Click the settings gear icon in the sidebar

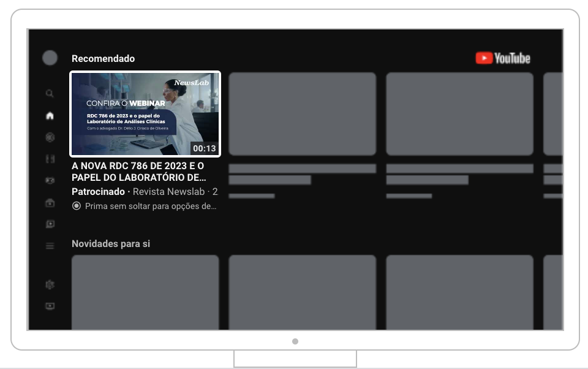click(50, 284)
